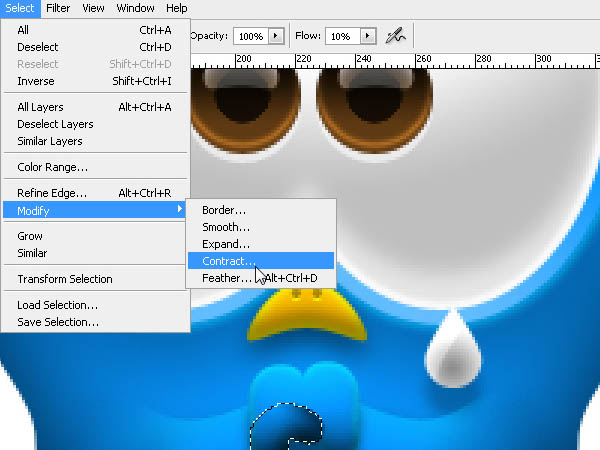Choose Border in Modify submenu

click(x=261, y=210)
